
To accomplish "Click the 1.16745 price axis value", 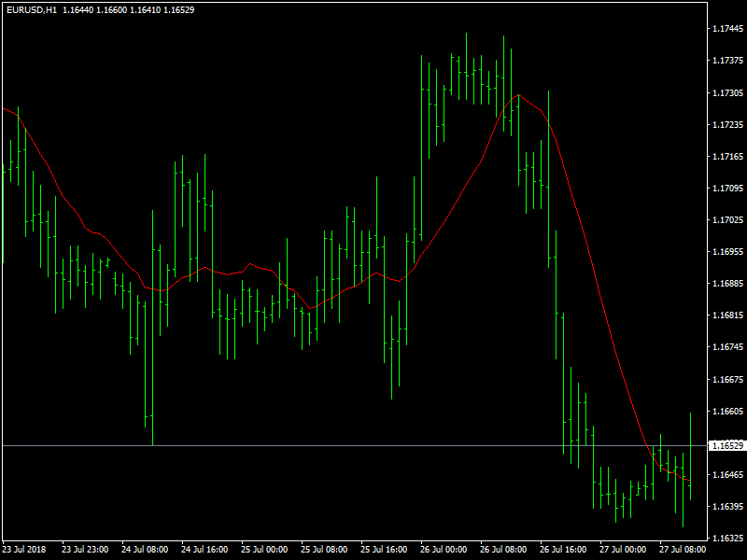I will [x=727, y=347].
